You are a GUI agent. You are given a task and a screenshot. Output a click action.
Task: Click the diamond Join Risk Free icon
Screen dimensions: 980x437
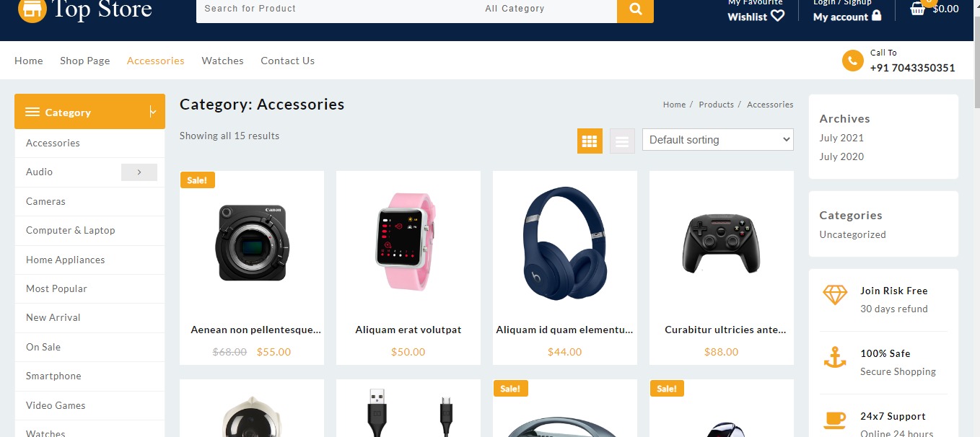pos(835,295)
